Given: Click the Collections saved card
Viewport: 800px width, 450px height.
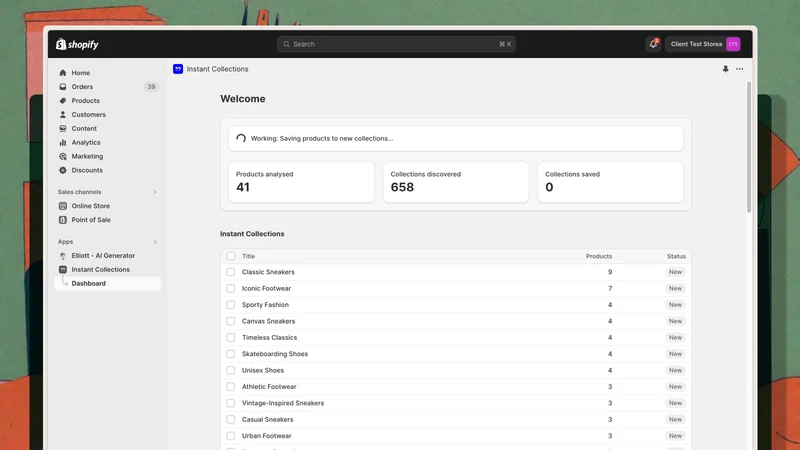Looking at the screenshot, I should [x=610, y=182].
